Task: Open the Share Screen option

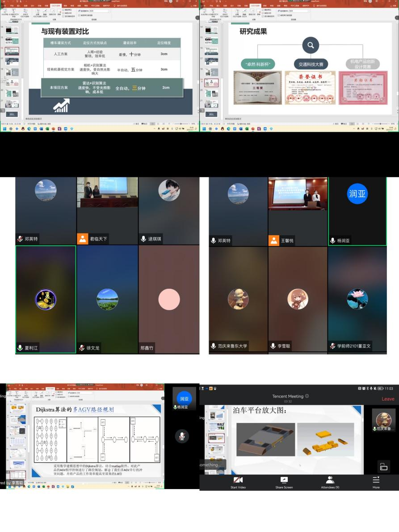Action: (284, 481)
